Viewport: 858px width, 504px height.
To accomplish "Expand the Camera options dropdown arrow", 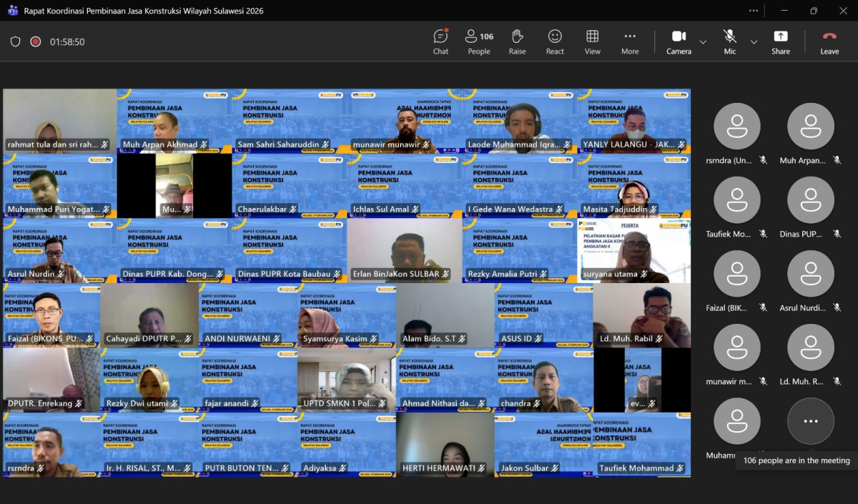I will pos(703,42).
